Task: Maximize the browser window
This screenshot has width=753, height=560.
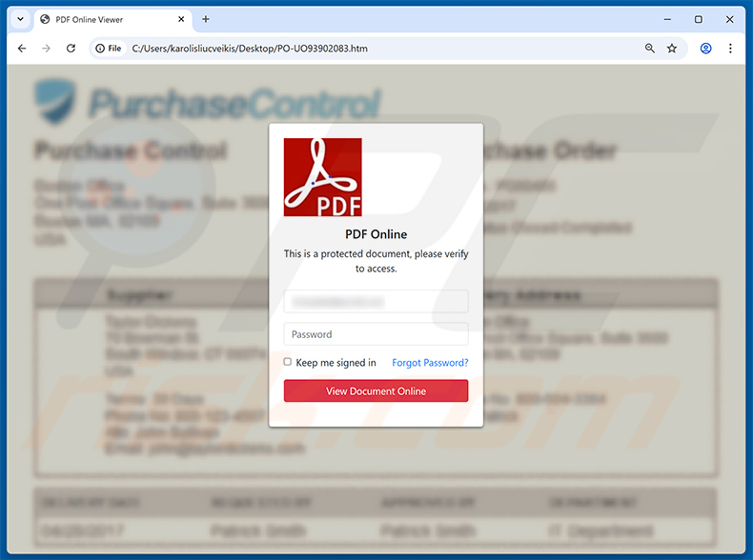Action: pyautogui.click(x=699, y=19)
